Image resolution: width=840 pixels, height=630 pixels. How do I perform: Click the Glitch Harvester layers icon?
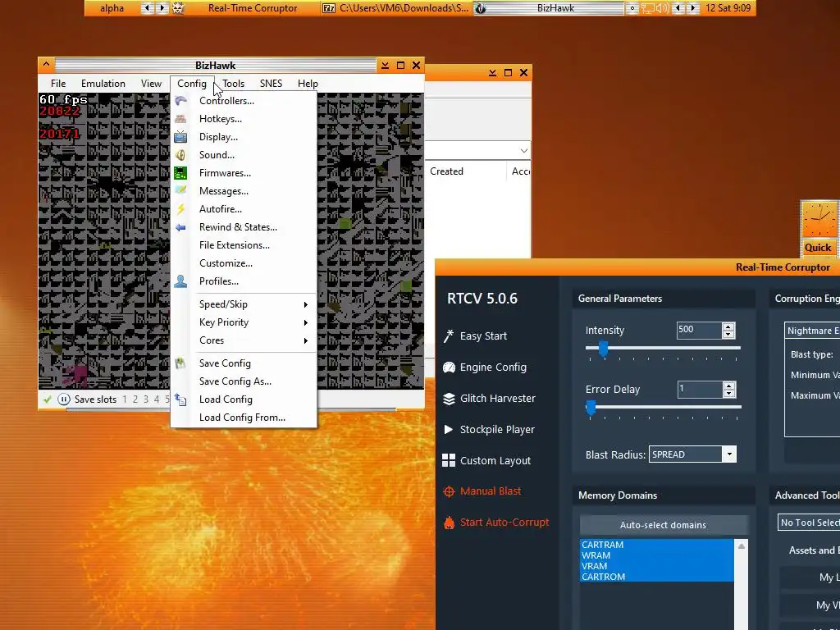coord(449,399)
